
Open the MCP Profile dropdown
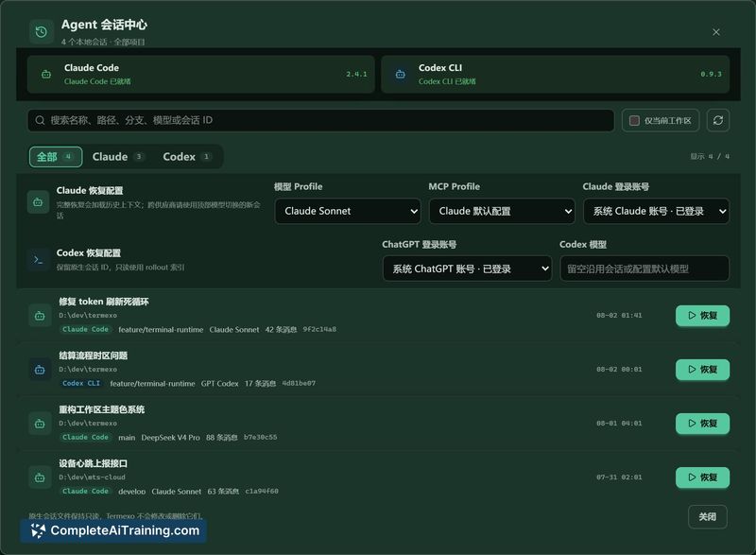click(502, 211)
